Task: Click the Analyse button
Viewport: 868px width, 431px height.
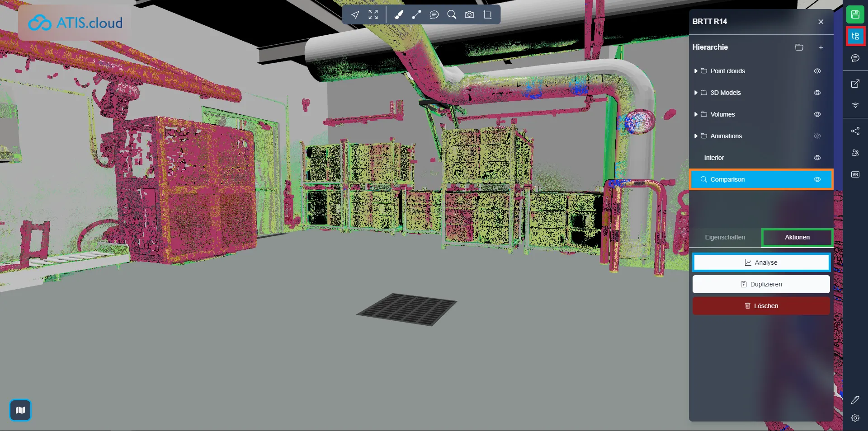Action: tap(761, 262)
